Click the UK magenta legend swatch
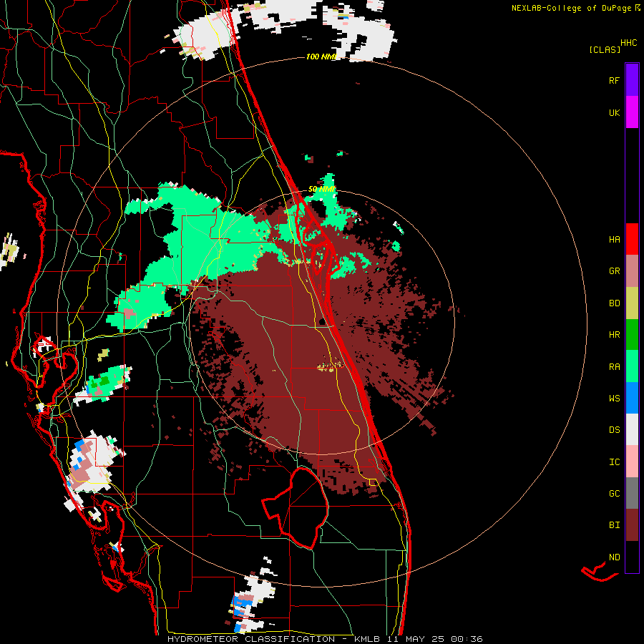Image resolution: width=644 pixels, height=644 pixels. coord(632,112)
